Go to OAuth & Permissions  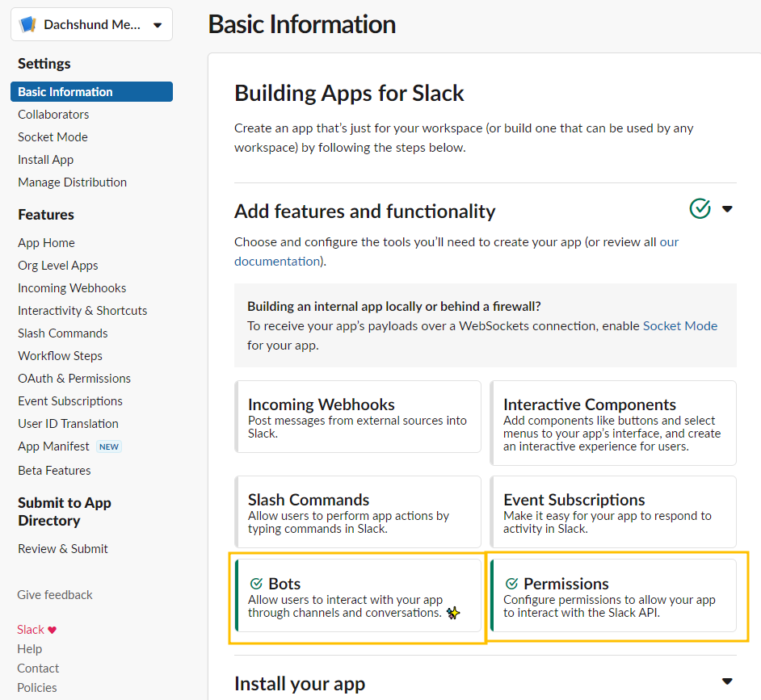tap(74, 379)
